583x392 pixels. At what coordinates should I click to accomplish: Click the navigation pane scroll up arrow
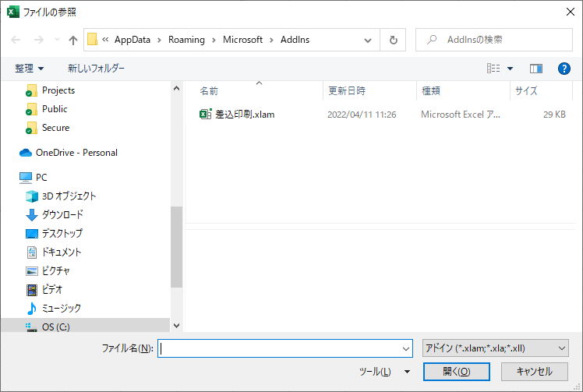(x=177, y=89)
